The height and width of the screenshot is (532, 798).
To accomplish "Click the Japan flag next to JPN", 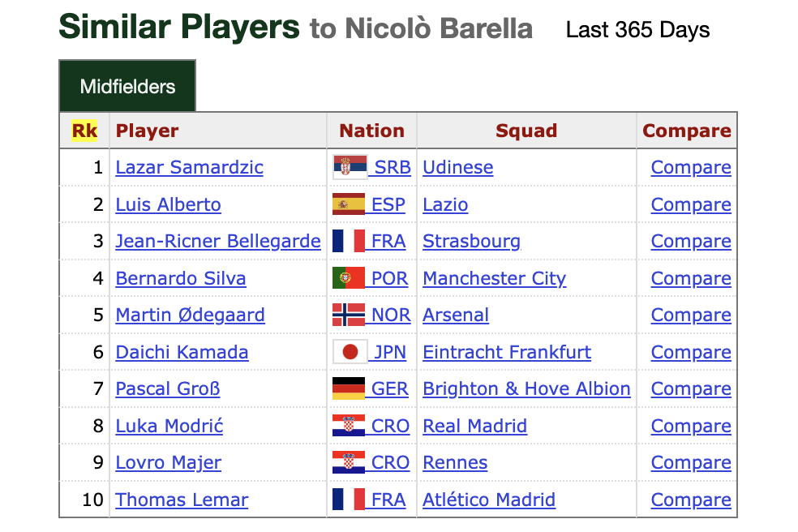I will pos(350,352).
